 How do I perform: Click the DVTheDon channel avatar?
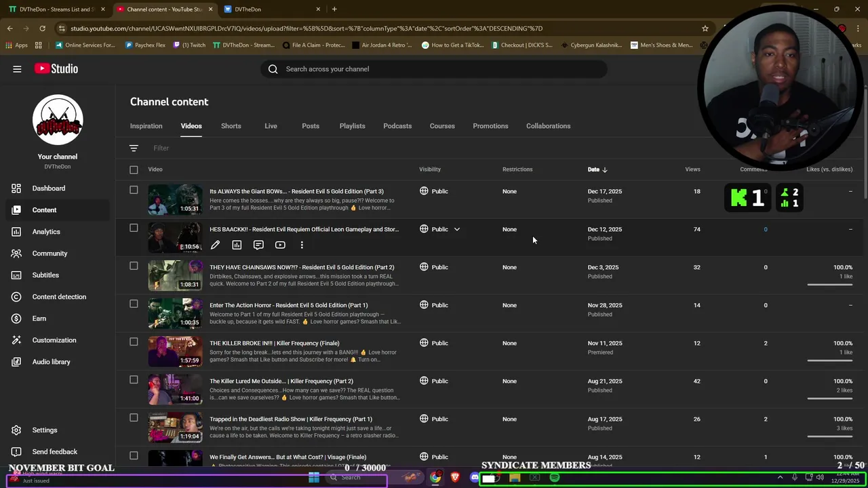point(58,120)
